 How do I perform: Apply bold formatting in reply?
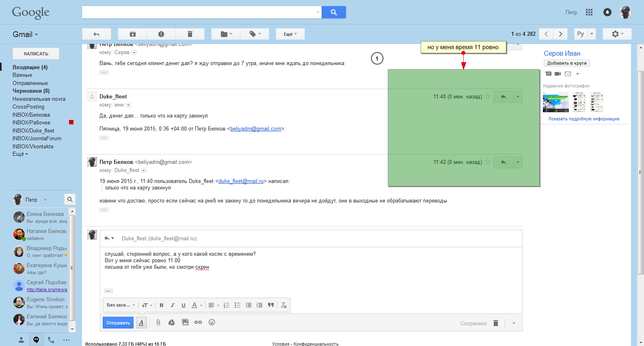pyautogui.click(x=162, y=305)
